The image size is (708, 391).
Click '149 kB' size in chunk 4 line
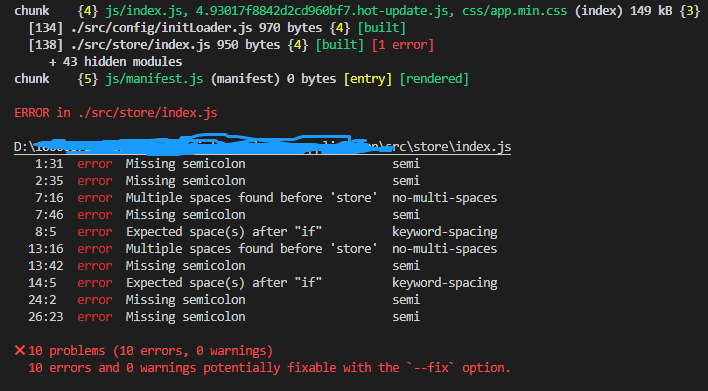651,11
